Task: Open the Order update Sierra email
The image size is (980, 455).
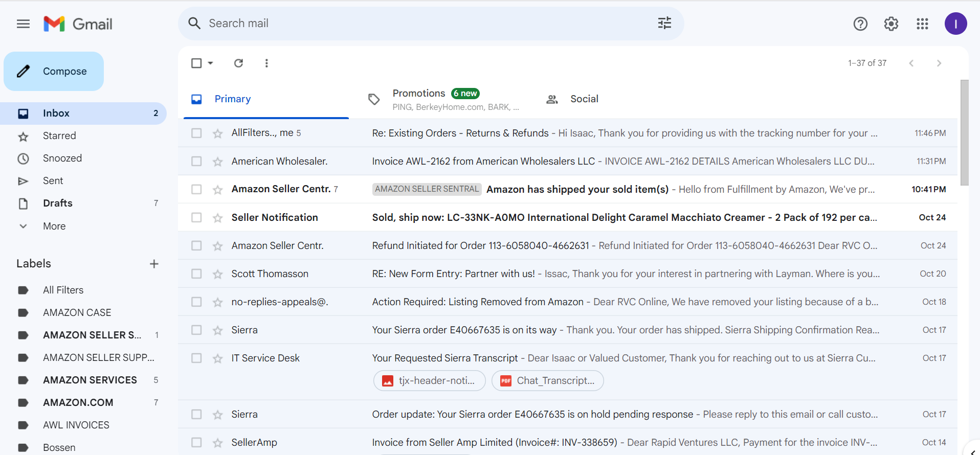Action: coord(568,414)
